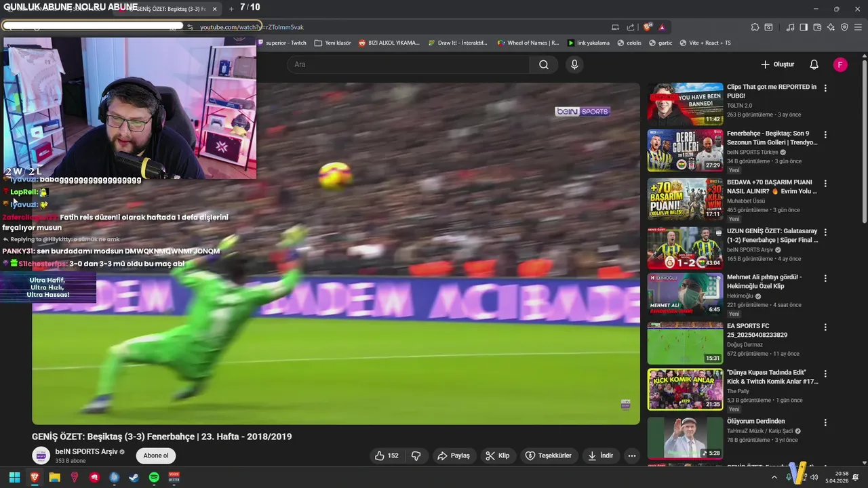Like the video with thumbs up

click(x=387, y=455)
